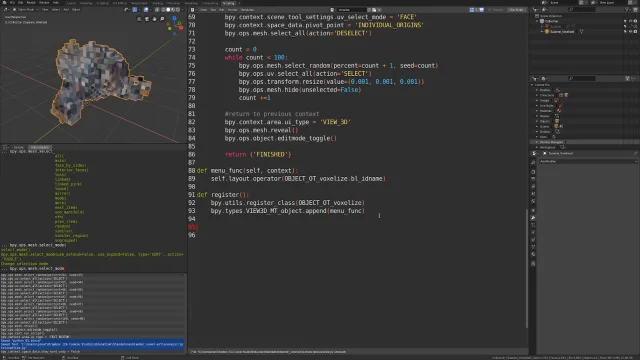Select the Workspaces row in file outliner
This screenshot has width=640, height=360.
point(584,147)
